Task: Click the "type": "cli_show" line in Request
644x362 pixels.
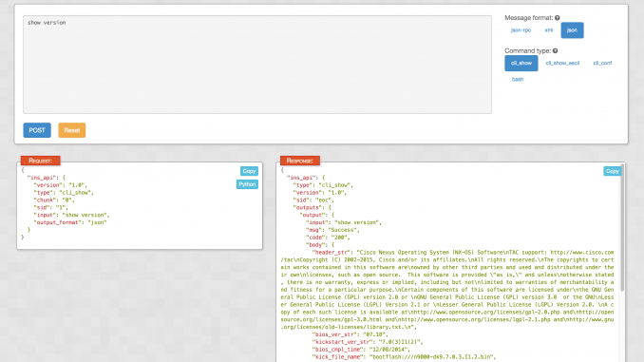Action: [x=64, y=192]
